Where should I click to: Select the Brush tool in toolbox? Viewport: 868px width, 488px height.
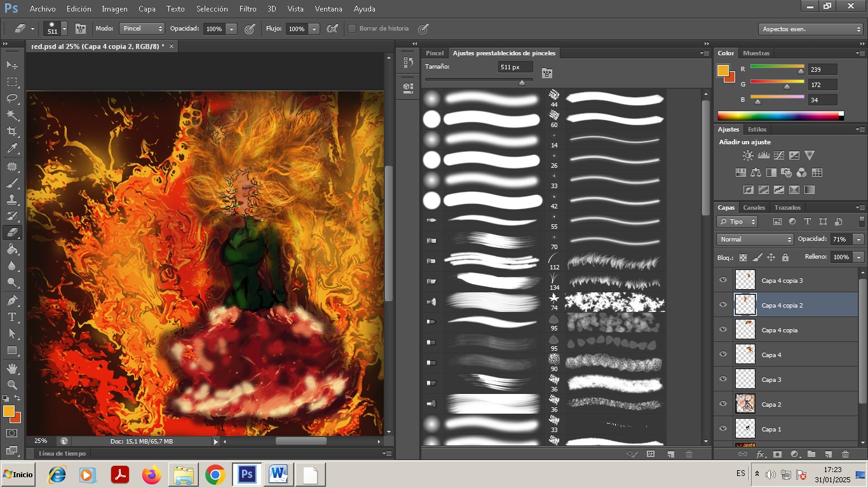tap(12, 183)
